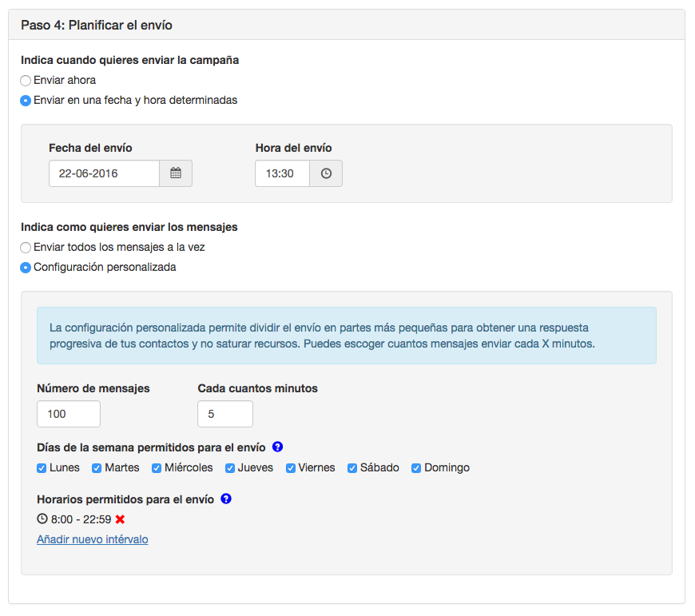The width and height of the screenshot is (695, 616).
Task: Delete the 8:00 - 22:59 interval
Action: pos(121,519)
